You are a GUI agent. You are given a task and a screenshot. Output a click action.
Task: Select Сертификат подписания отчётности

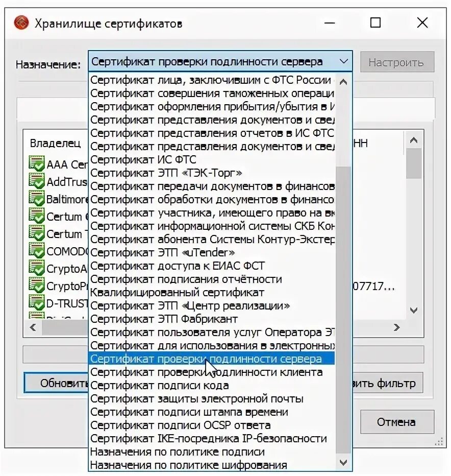pyautogui.click(x=212, y=279)
